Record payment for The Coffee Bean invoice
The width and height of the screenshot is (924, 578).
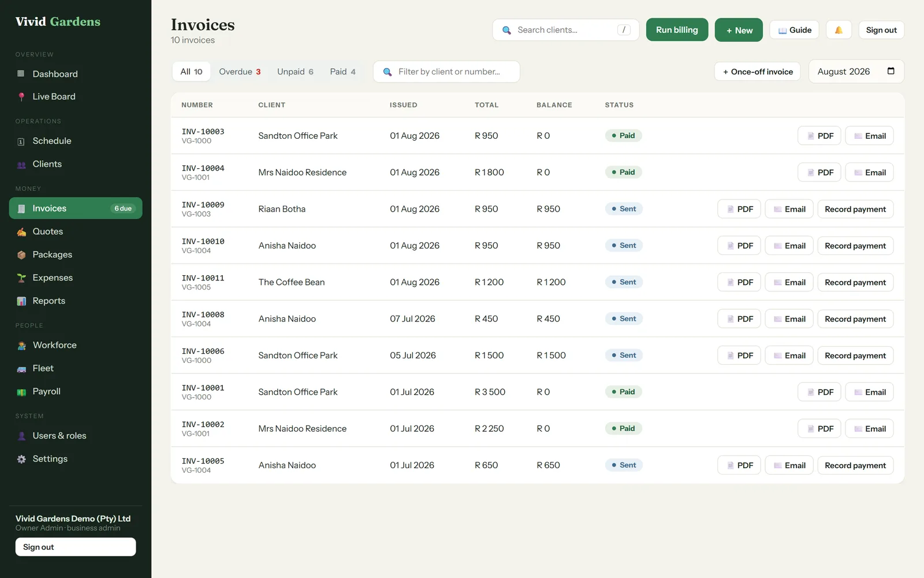click(855, 282)
